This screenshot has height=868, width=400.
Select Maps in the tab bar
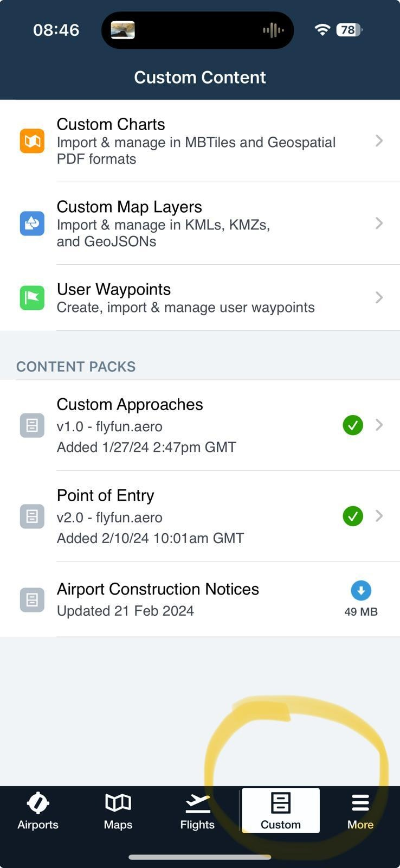coord(117,810)
